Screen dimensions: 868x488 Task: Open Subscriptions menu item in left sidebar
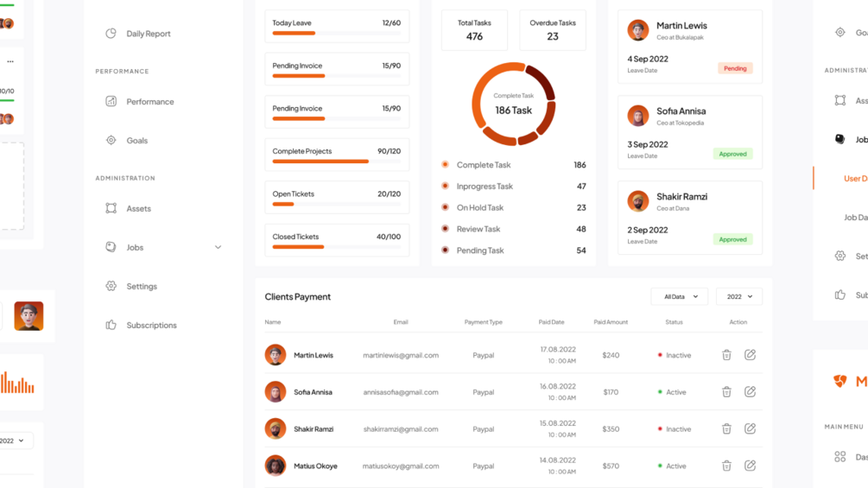click(152, 326)
